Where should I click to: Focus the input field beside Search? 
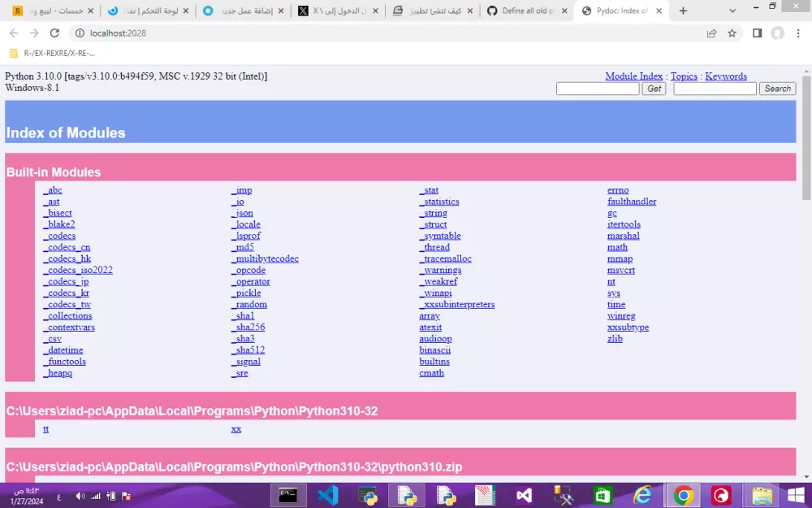pos(715,89)
